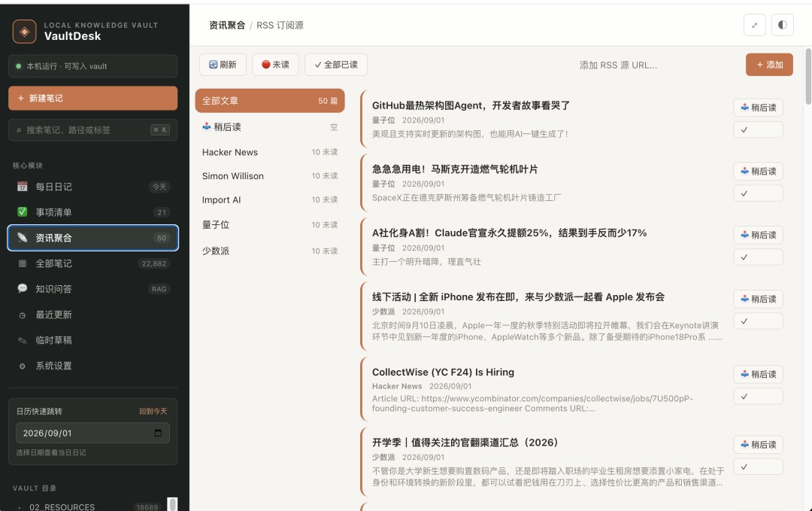Click the 搜索笔记、路径或标签 search field
The width and height of the screenshot is (812, 511).
coord(92,130)
